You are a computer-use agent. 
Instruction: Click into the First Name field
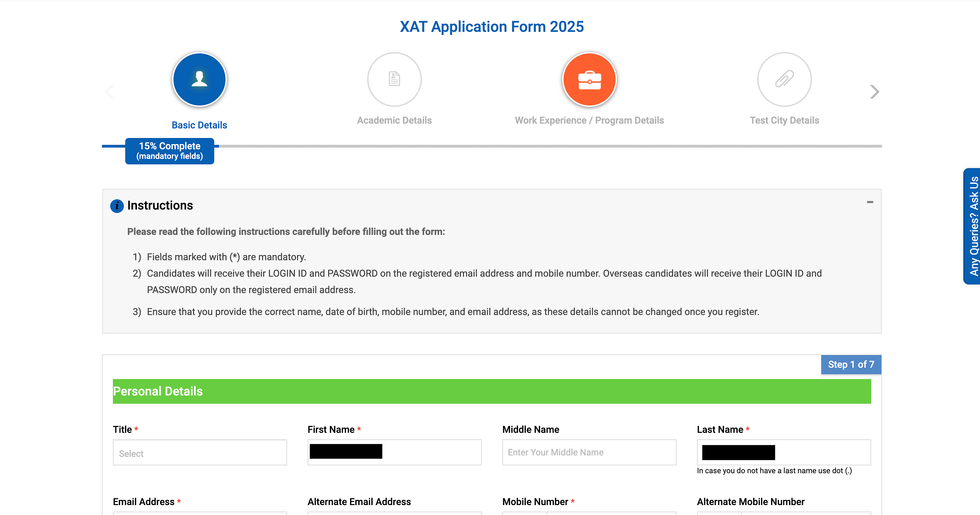[x=395, y=453]
